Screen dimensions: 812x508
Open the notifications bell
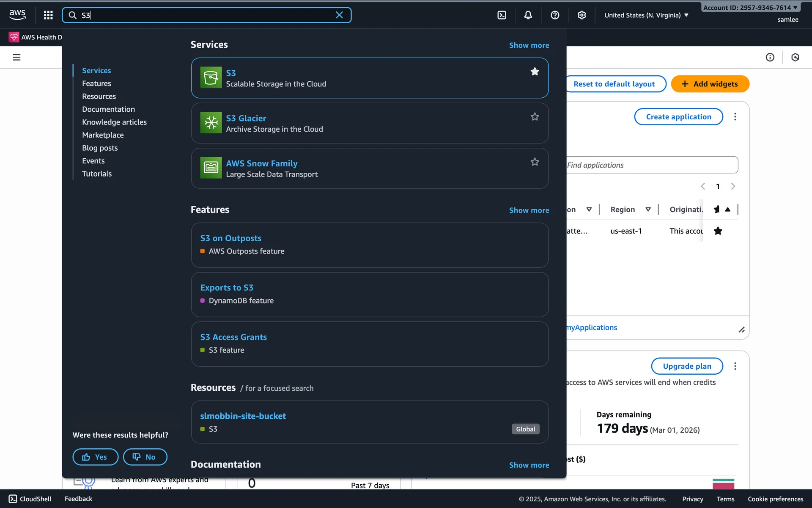click(x=528, y=15)
